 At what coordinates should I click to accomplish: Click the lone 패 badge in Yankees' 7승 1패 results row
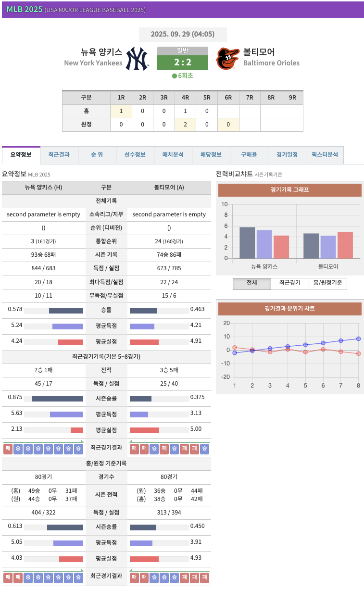(x=8, y=449)
